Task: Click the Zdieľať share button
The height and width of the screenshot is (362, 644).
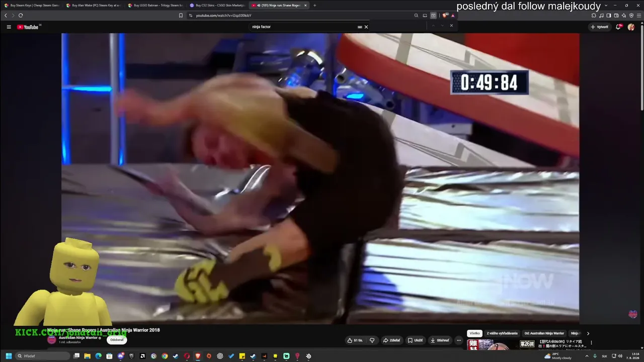Action: [391, 340]
